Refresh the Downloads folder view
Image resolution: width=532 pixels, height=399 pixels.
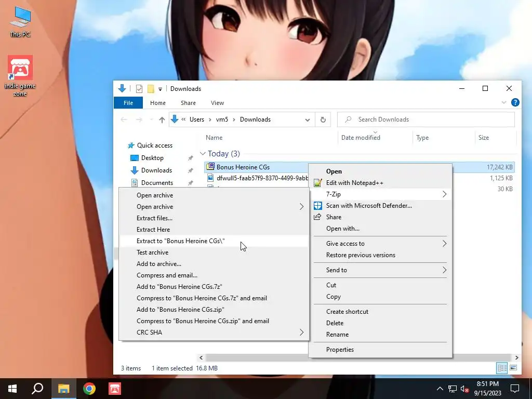(x=323, y=119)
